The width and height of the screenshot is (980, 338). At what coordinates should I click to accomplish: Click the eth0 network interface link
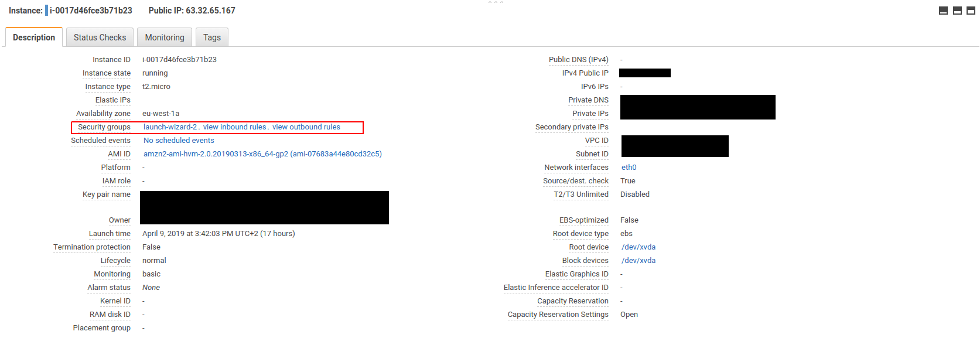[629, 168]
